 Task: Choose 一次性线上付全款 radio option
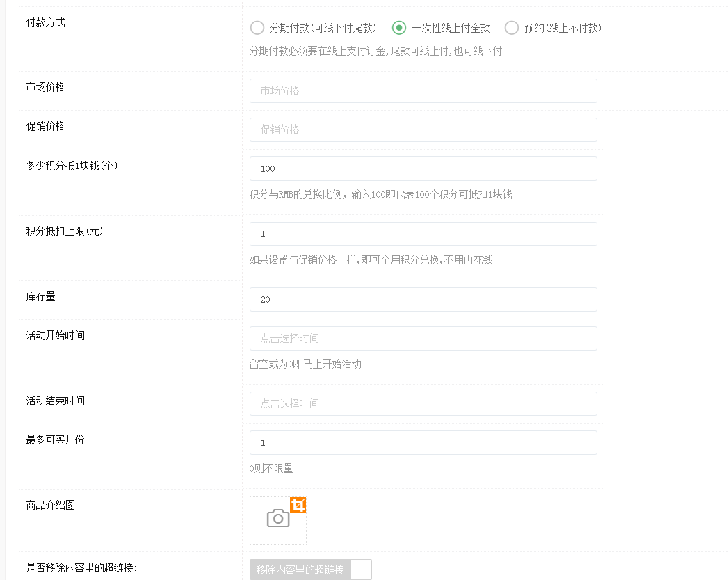point(399,28)
